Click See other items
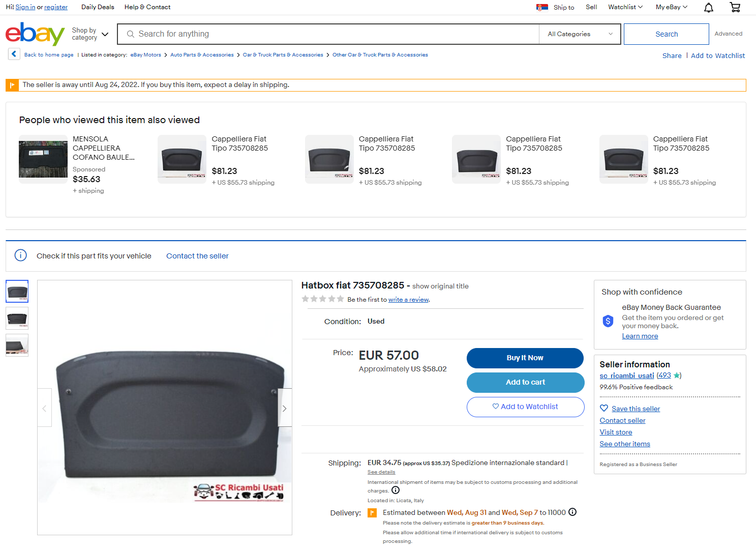The width and height of the screenshot is (756, 549). click(x=624, y=444)
